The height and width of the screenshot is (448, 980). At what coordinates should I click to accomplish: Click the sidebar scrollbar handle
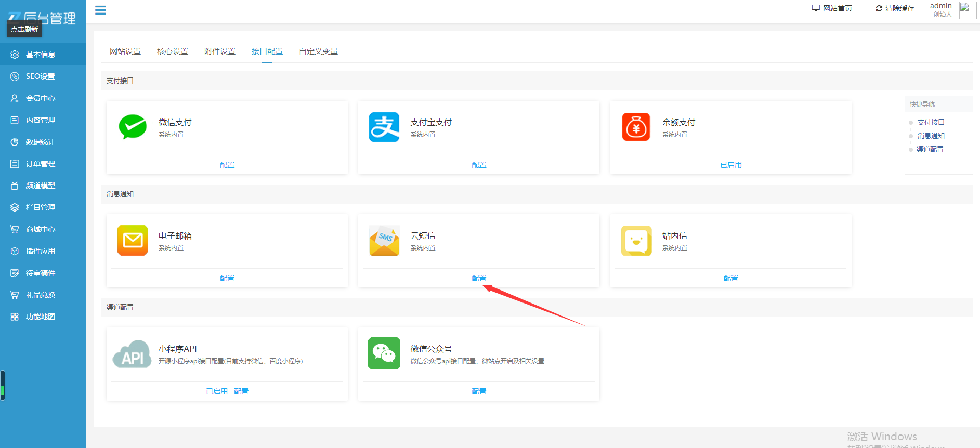click(x=3, y=385)
